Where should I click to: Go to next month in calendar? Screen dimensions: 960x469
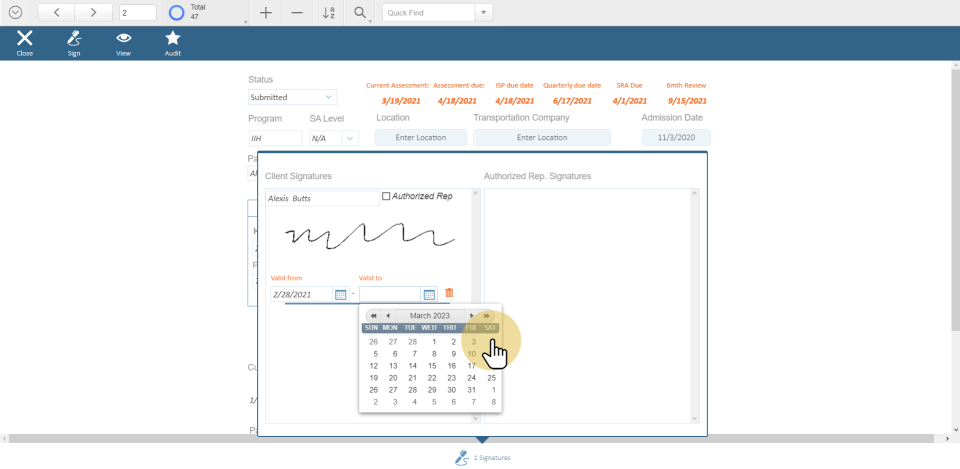[x=472, y=315]
